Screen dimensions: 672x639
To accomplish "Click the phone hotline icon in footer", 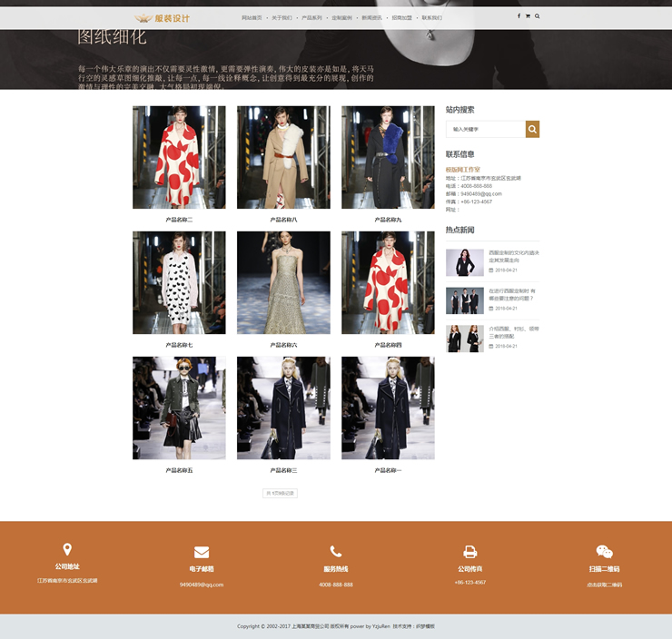I will pos(336,552).
